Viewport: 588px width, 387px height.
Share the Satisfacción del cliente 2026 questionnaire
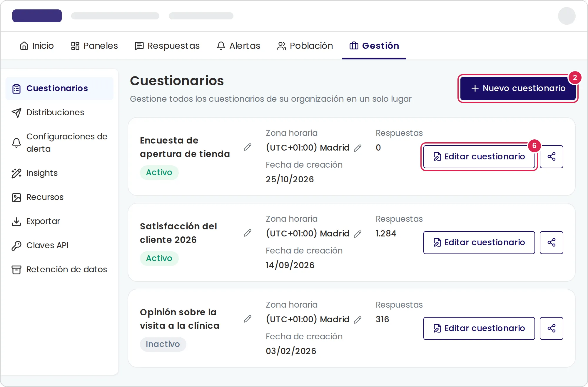[x=551, y=242]
